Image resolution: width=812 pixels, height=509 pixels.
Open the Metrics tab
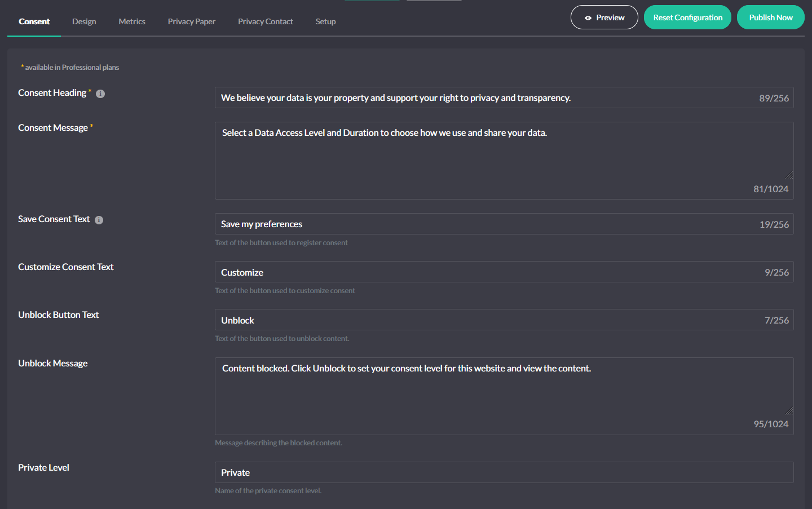tap(131, 21)
